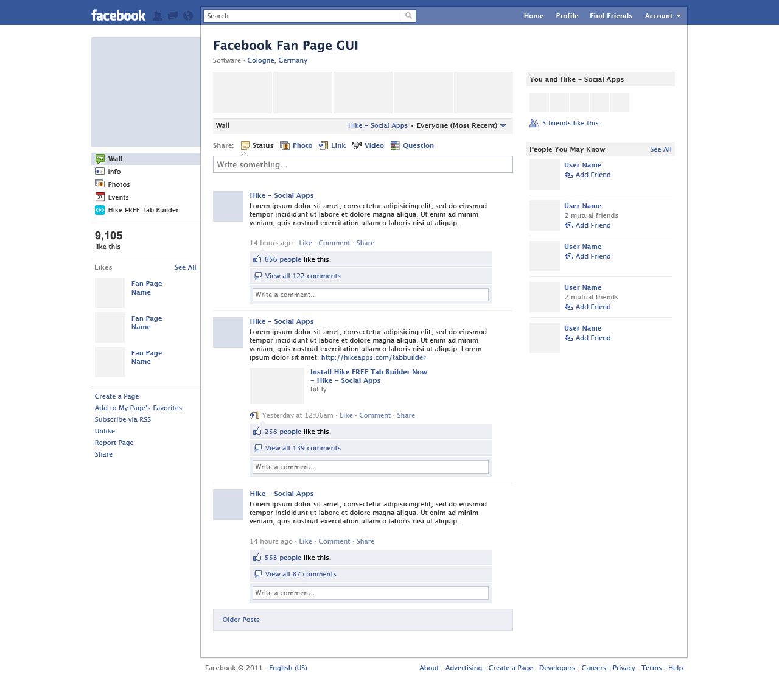Viewport: 779px width, 700px height.
Task: Click the Photo share icon
Action: (x=285, y=145)
